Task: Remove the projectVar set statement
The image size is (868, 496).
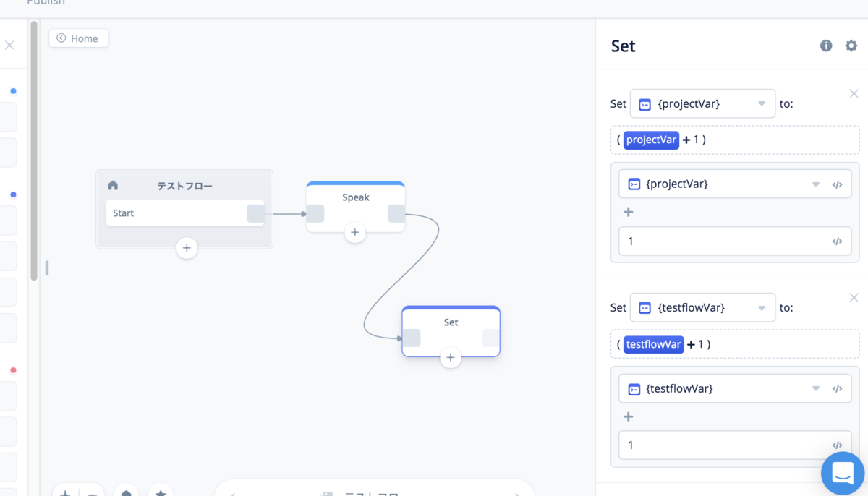Action: [854, 93]
